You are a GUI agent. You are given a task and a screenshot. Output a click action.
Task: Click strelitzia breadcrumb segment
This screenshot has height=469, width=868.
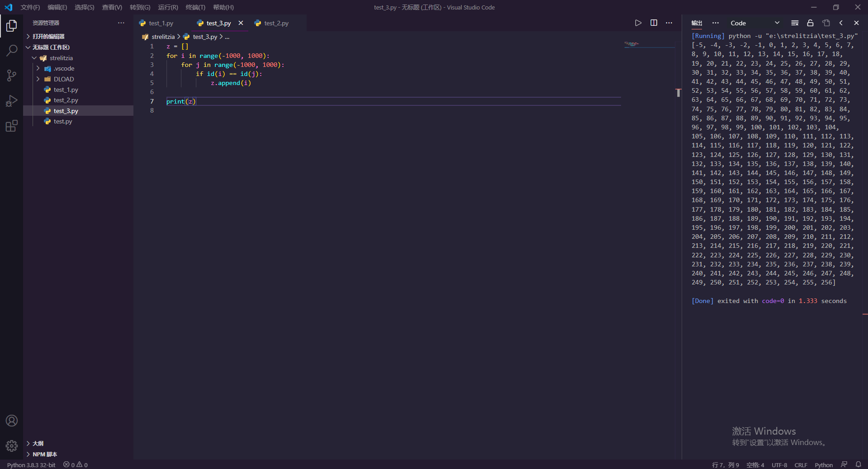(x=163, y=37)
